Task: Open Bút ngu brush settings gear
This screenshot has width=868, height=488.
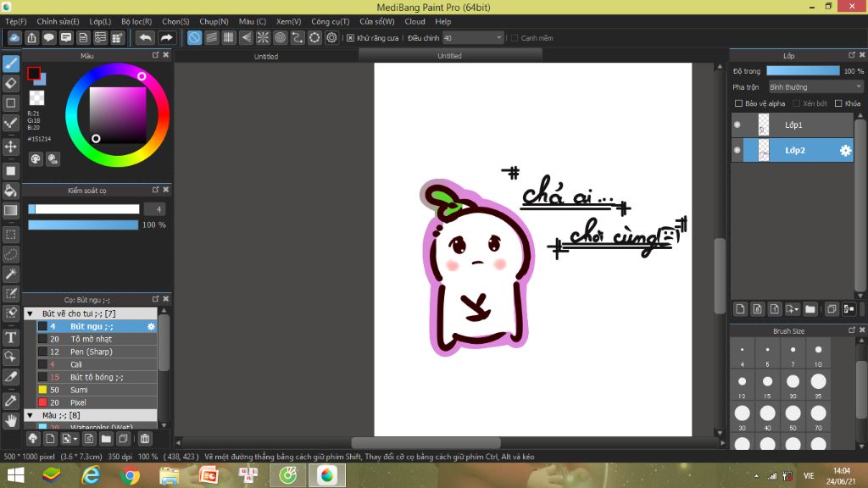Action: coord(151,326)
